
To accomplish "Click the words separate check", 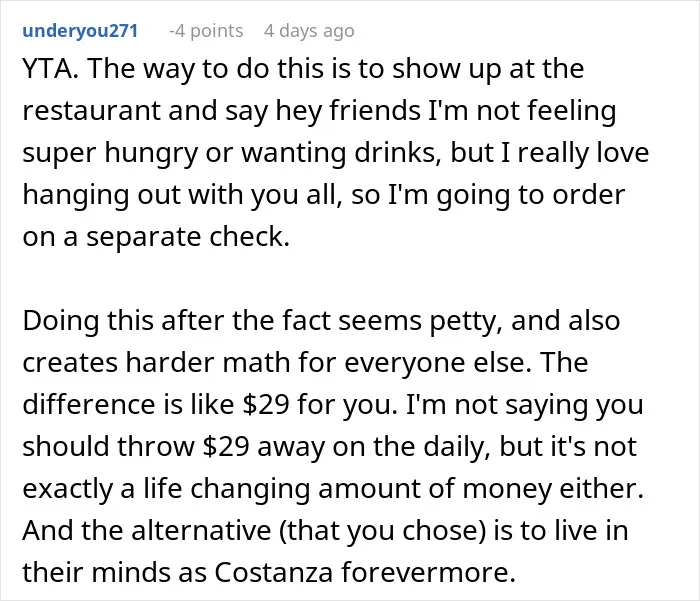I will pos(188,237).
